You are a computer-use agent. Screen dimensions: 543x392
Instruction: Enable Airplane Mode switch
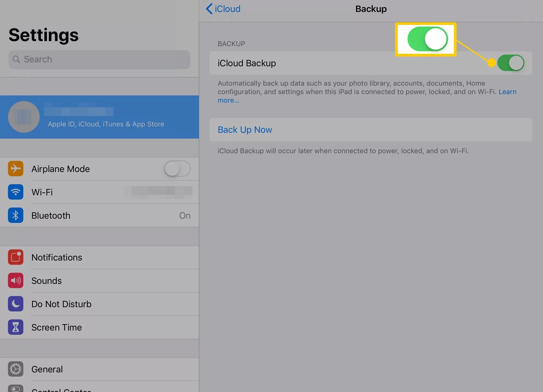click(177, 169)
